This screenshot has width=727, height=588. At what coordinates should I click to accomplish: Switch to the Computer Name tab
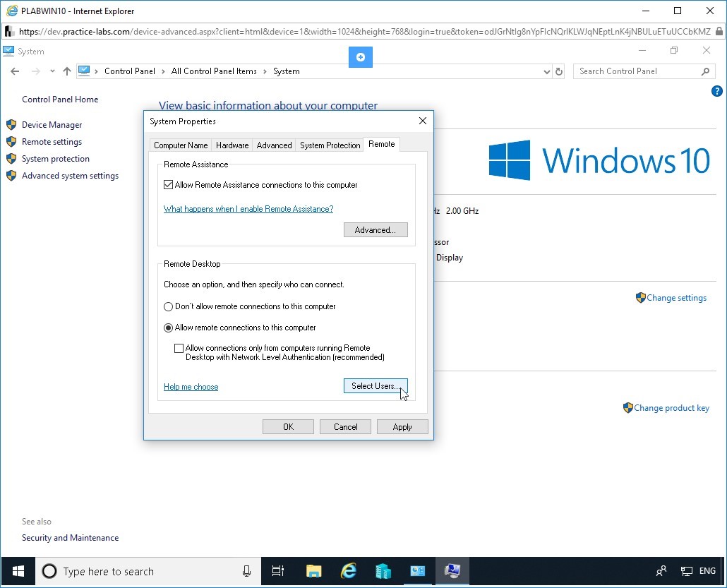pos(181,145)
